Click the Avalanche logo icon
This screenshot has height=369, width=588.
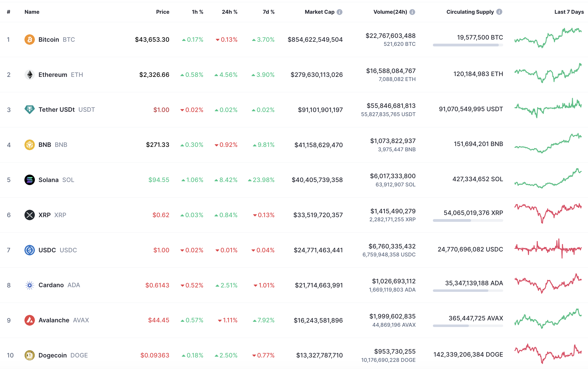[x=30, y=320]
